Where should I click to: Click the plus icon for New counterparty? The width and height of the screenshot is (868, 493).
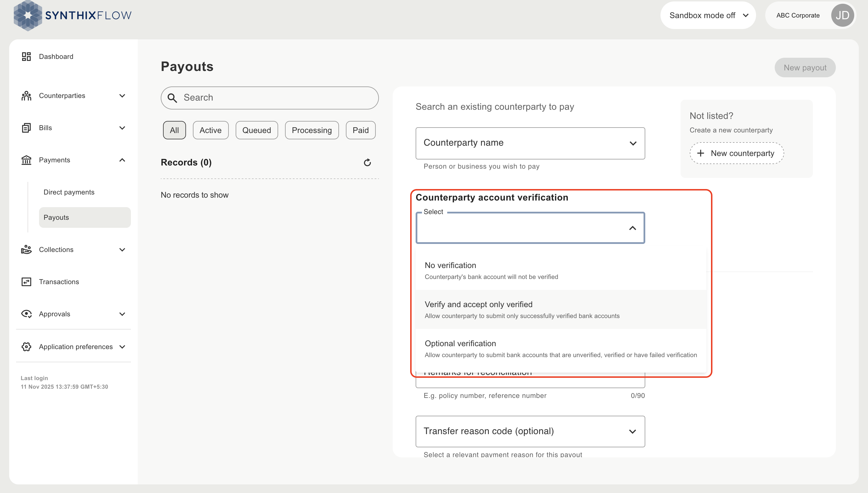tap(701, 153)
